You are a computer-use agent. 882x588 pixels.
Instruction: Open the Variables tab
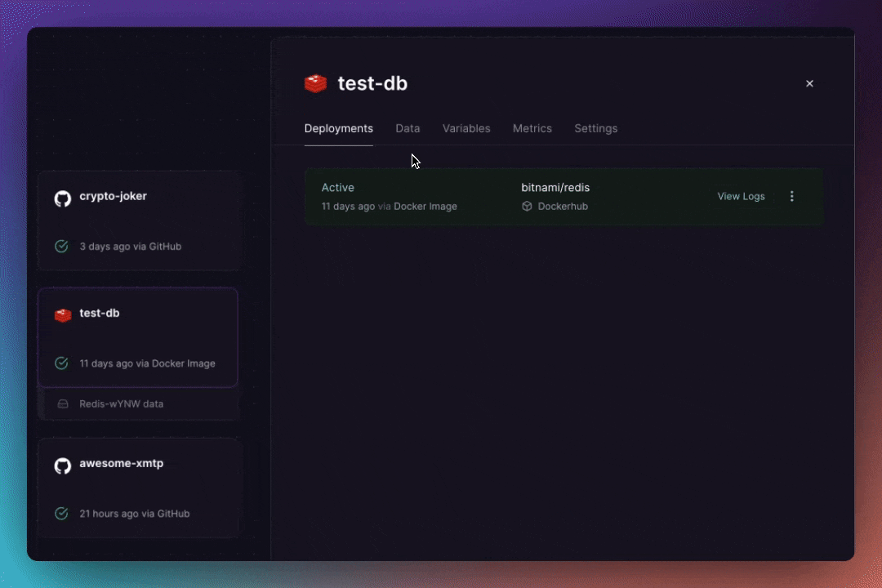(x=466, y=129)
